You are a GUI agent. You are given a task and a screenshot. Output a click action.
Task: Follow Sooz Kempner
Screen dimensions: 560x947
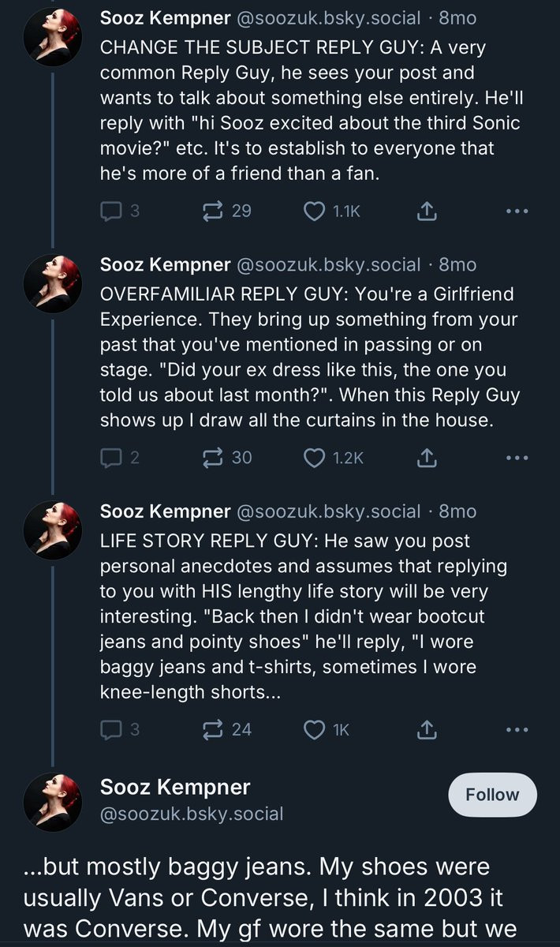coord(492,795)
